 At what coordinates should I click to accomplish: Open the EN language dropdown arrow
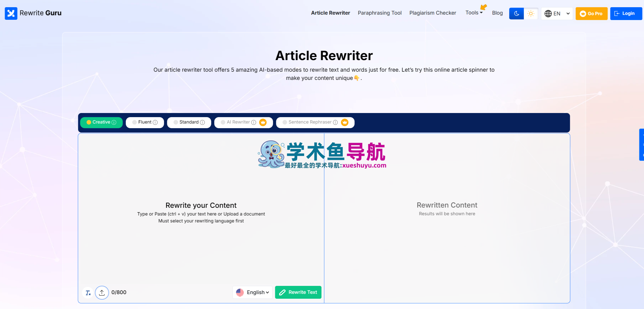(568, 14)
